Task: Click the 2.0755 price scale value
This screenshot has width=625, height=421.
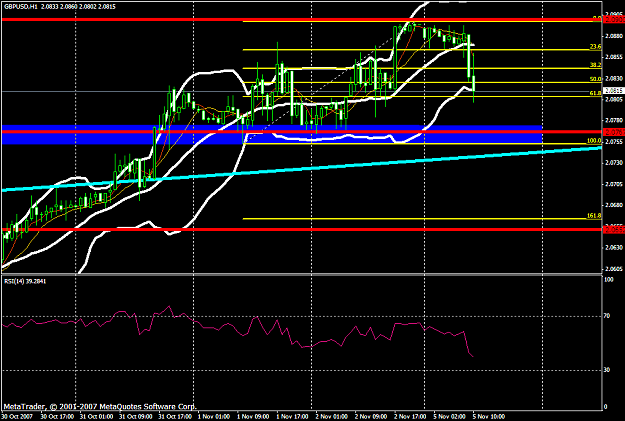Action: (613, 142)
